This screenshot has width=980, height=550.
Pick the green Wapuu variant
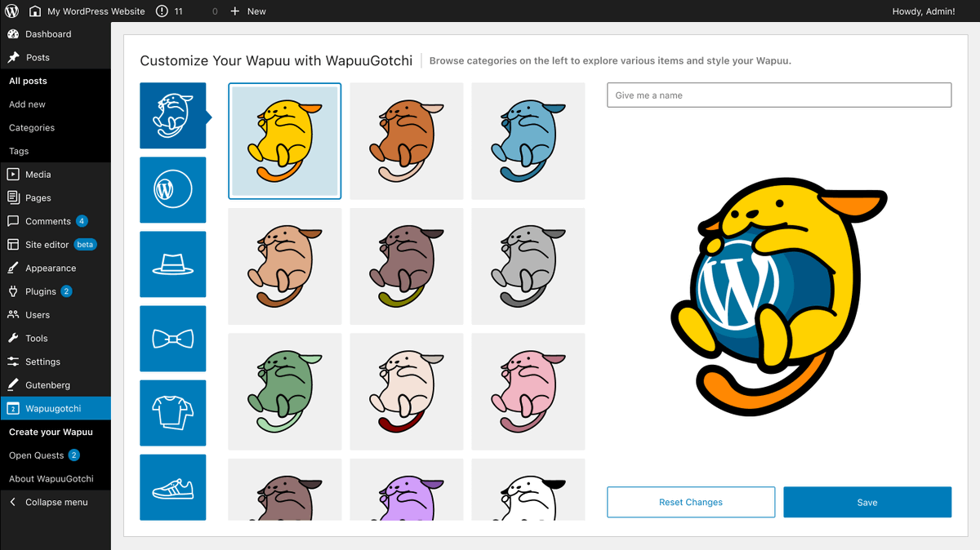(285, 391)
